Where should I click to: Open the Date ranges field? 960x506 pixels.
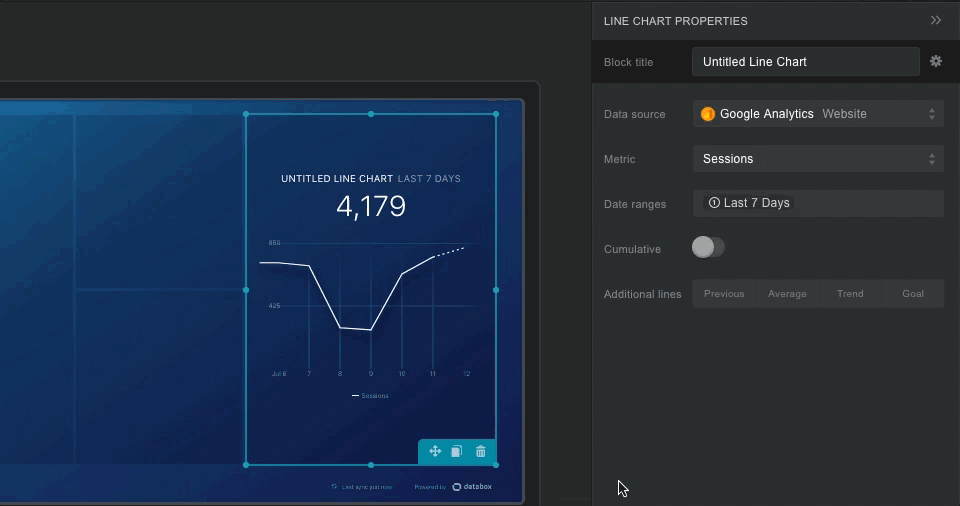click(x=817, y=203)
